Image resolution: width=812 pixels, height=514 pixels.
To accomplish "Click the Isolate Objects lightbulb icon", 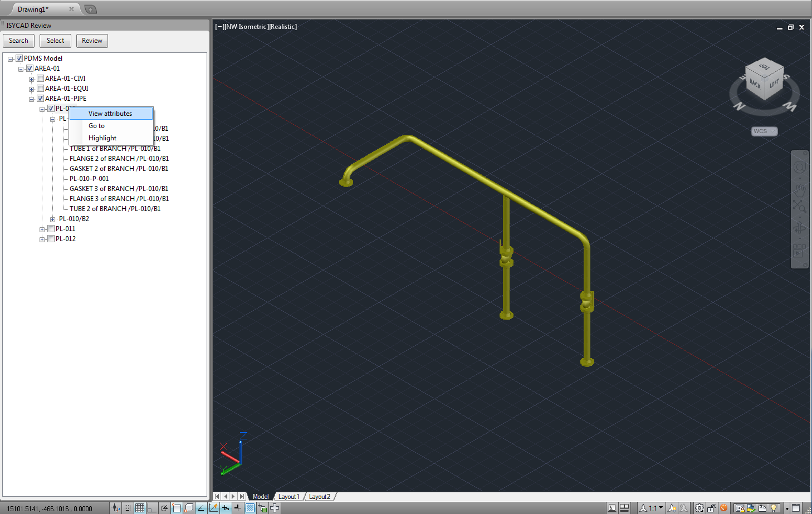I will pos(774,508).
